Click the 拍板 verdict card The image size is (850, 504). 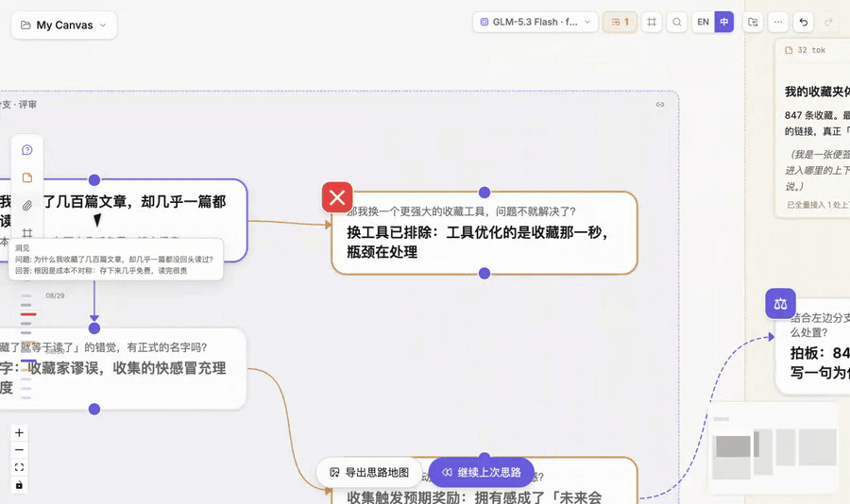813,346
